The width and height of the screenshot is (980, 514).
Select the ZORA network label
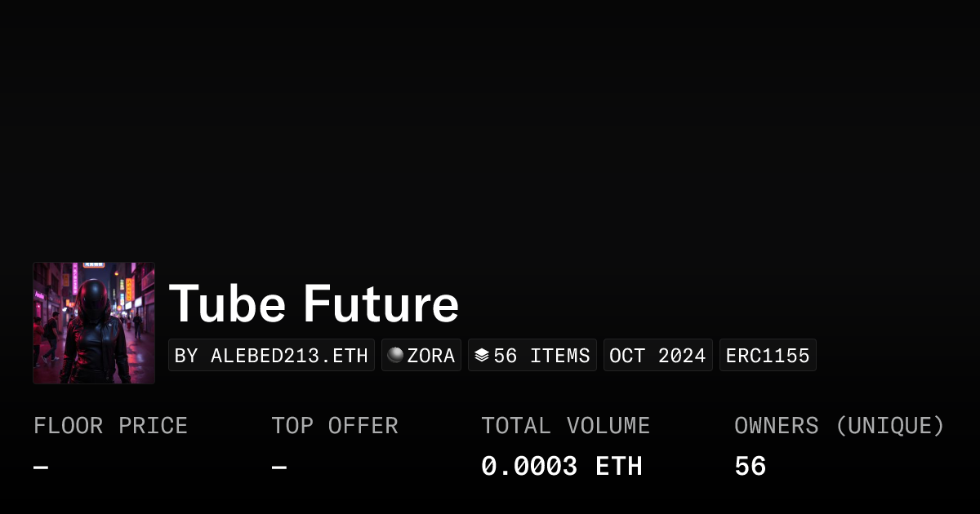click(430, 355)
